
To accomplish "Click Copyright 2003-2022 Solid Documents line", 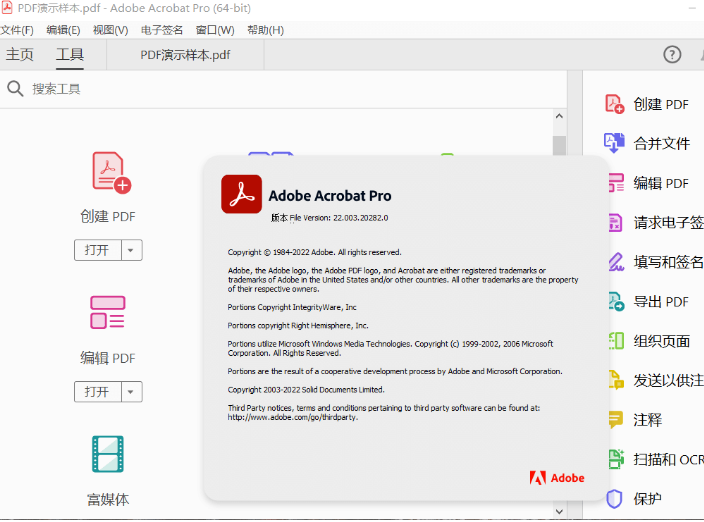I will (x=306, y=390).
